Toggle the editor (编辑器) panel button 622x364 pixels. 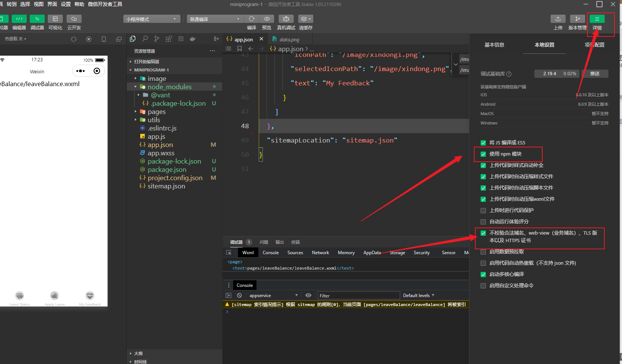(19, 19)
